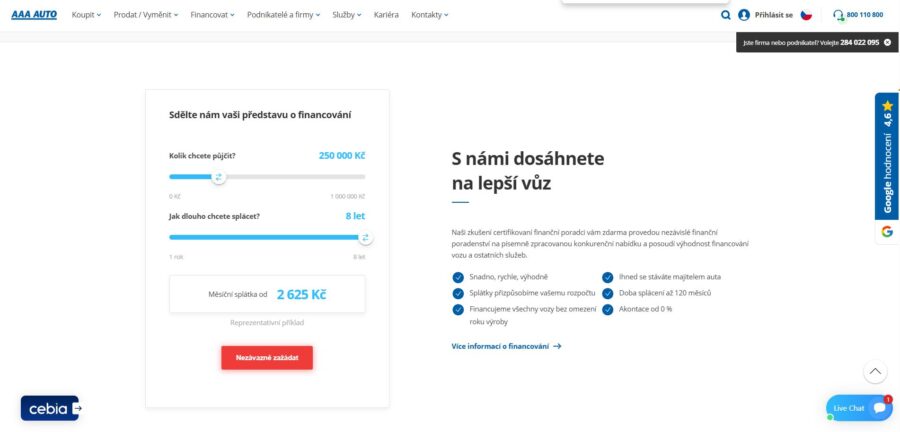This screenshot has height=432, width=900.
Task: Click the search magnifier icon
Action: point(726,15)
